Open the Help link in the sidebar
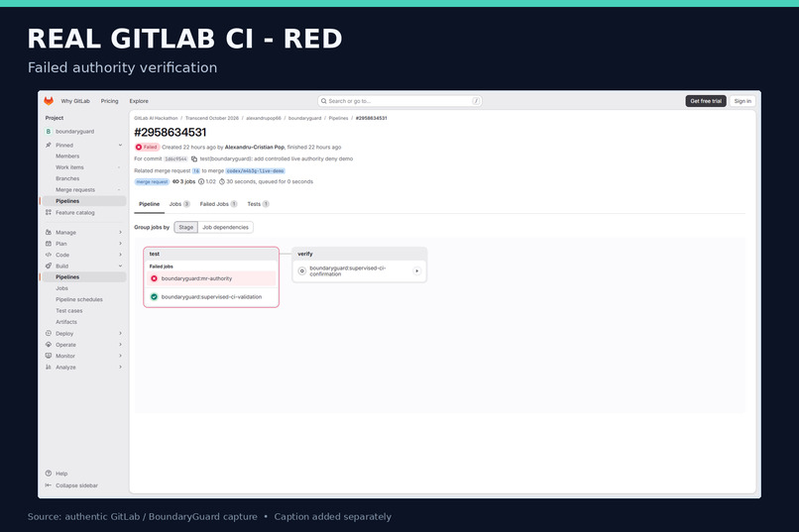799x532 pixels. click(x=61, y=474)
